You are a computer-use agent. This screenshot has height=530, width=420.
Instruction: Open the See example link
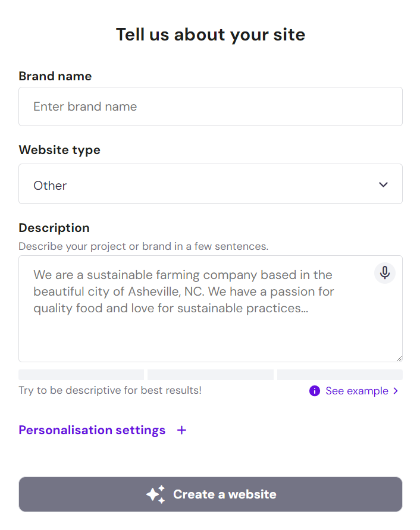point(356,391)
